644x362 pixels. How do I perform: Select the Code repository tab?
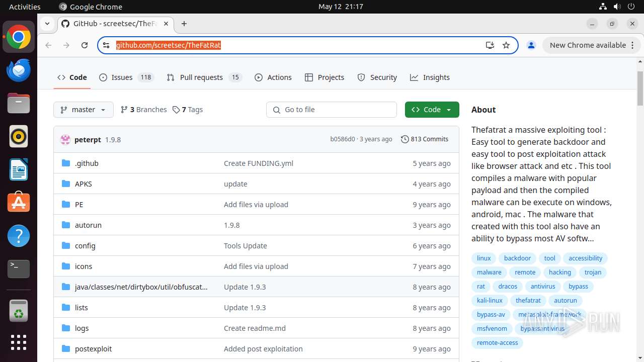click(x=72, y=77)
